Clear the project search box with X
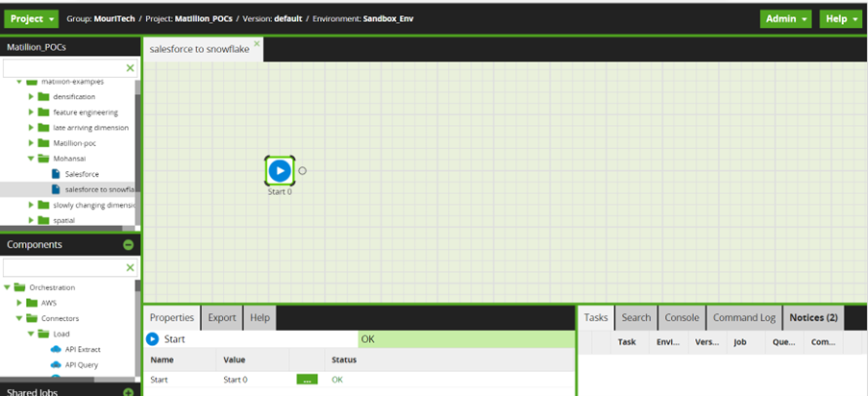 131,68
